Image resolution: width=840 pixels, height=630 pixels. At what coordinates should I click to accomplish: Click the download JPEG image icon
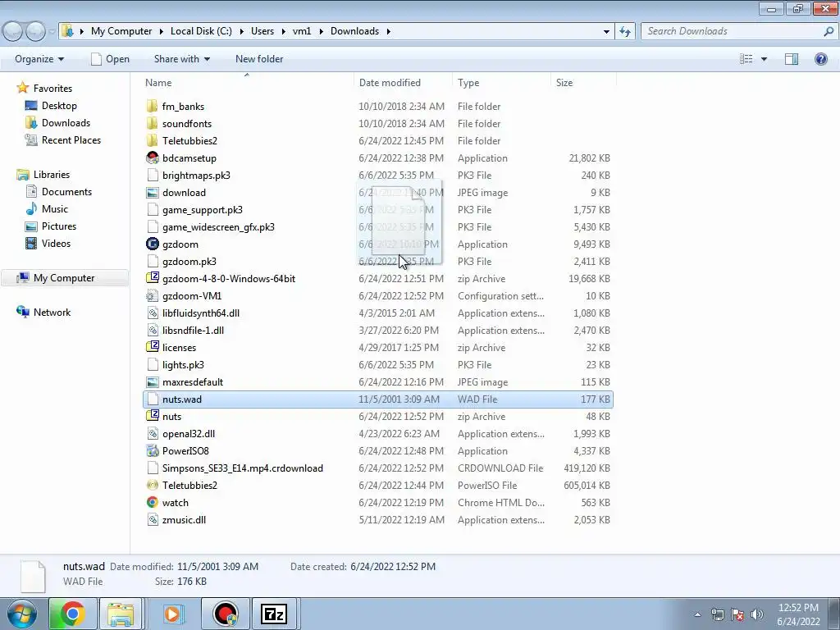coord(152,192)
